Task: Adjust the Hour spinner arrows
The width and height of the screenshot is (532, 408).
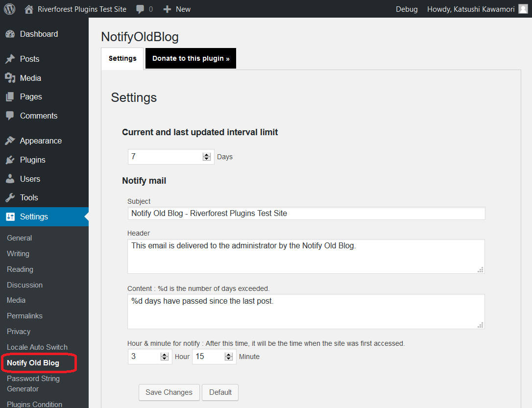Action: [165, 357]
